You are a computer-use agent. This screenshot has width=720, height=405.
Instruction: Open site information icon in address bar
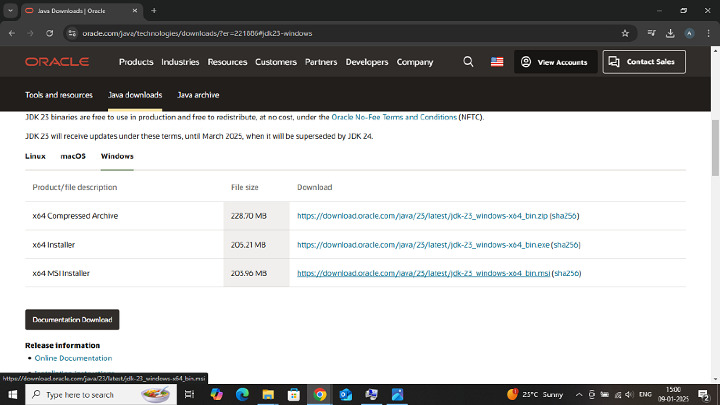click(72, 33)
